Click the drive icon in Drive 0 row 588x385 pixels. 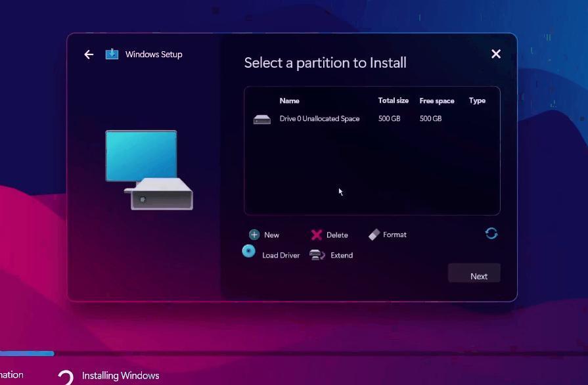262,119
